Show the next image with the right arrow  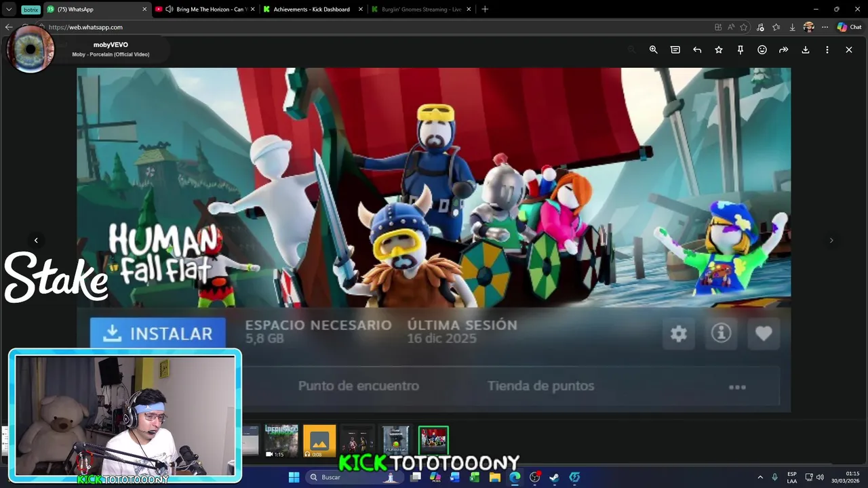832,240
